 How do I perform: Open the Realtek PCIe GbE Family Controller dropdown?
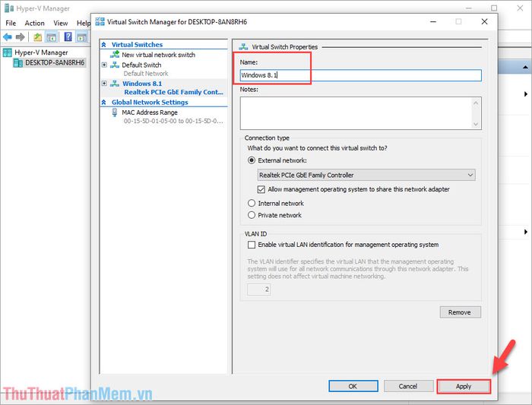click(366, 175)
